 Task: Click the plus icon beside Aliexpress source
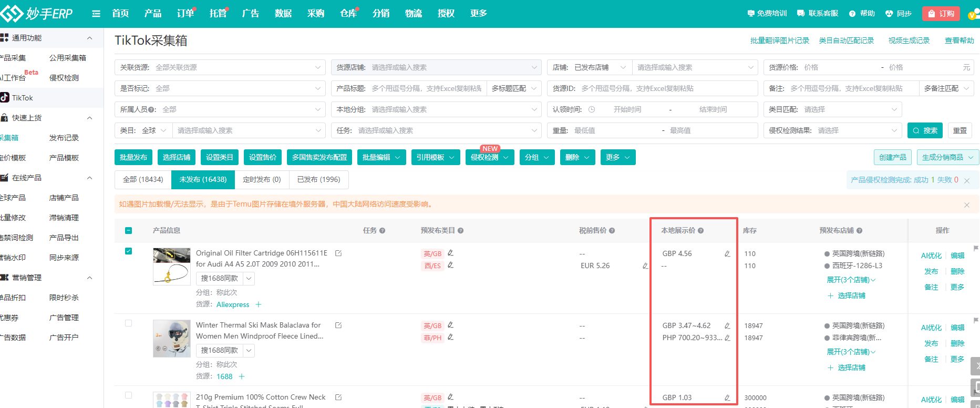tap(259, 304)
